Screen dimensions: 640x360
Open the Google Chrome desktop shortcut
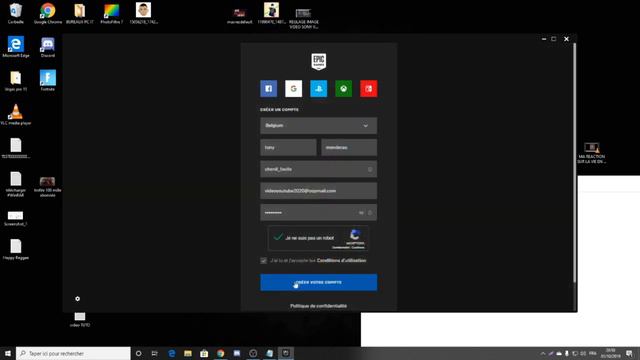[x=48, y=13]
